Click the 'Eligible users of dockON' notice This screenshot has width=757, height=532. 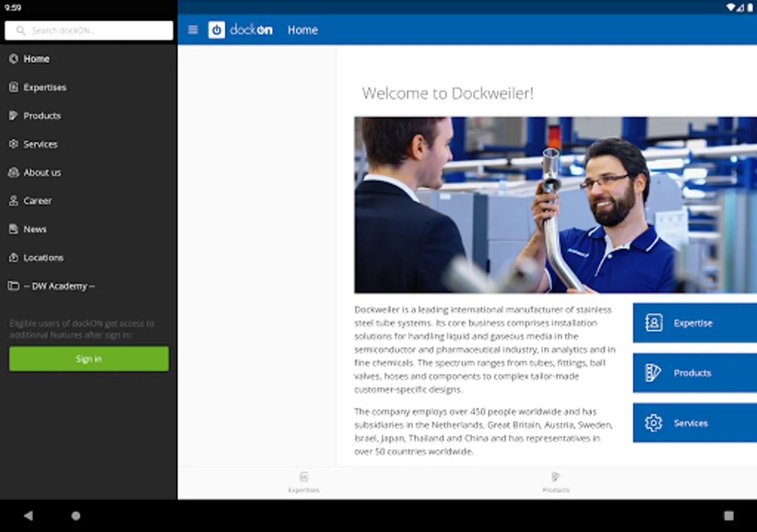82,329
